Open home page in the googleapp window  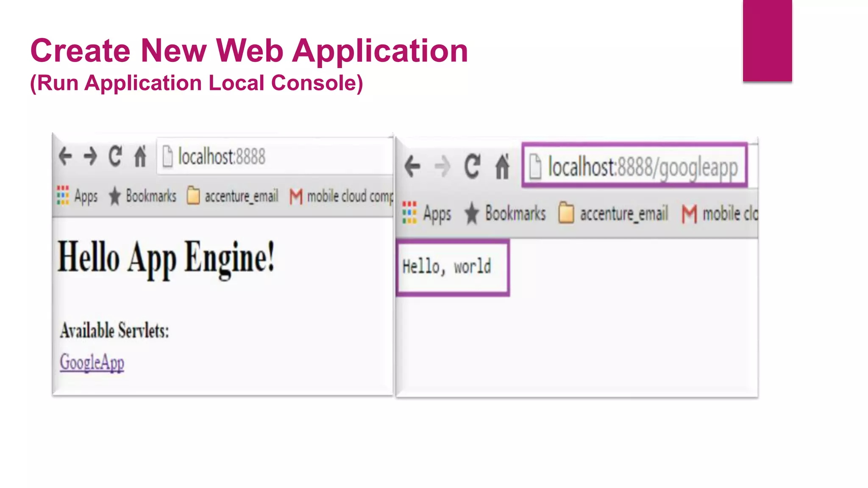point(503,166)
